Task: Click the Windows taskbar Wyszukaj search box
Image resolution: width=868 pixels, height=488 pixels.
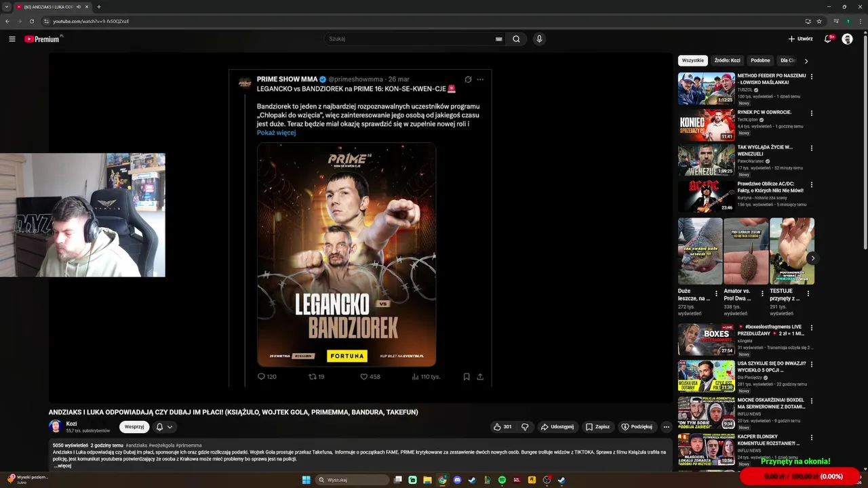Action: [x=351, y=480]
